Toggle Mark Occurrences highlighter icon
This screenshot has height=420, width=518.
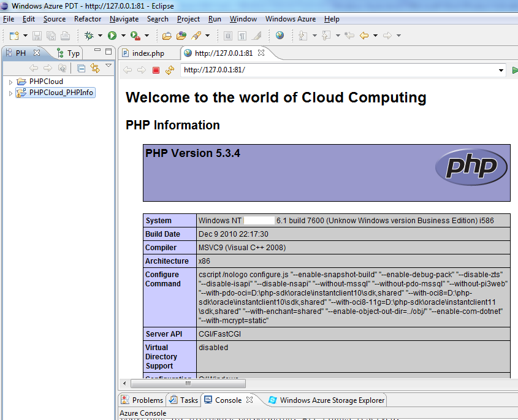(257, 36)
